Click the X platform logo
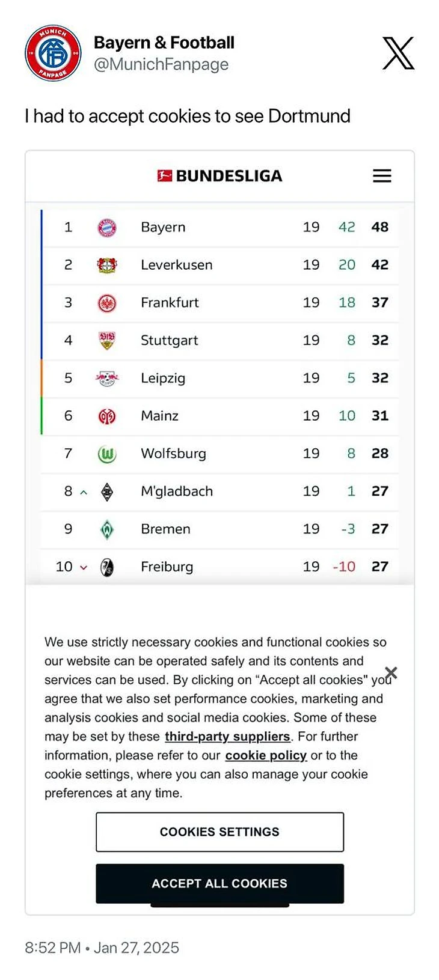Screen dimensions: 439x980 tap(398, 53)
